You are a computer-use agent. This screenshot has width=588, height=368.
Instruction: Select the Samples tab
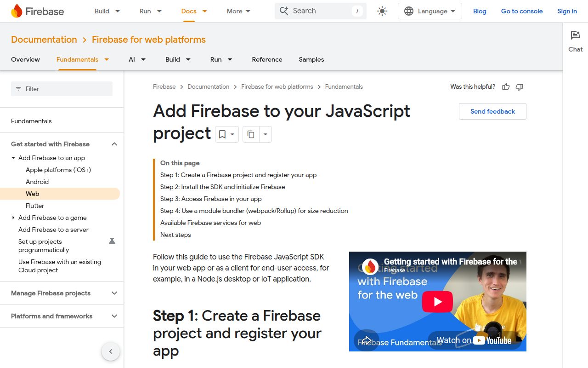pos(311,59)
